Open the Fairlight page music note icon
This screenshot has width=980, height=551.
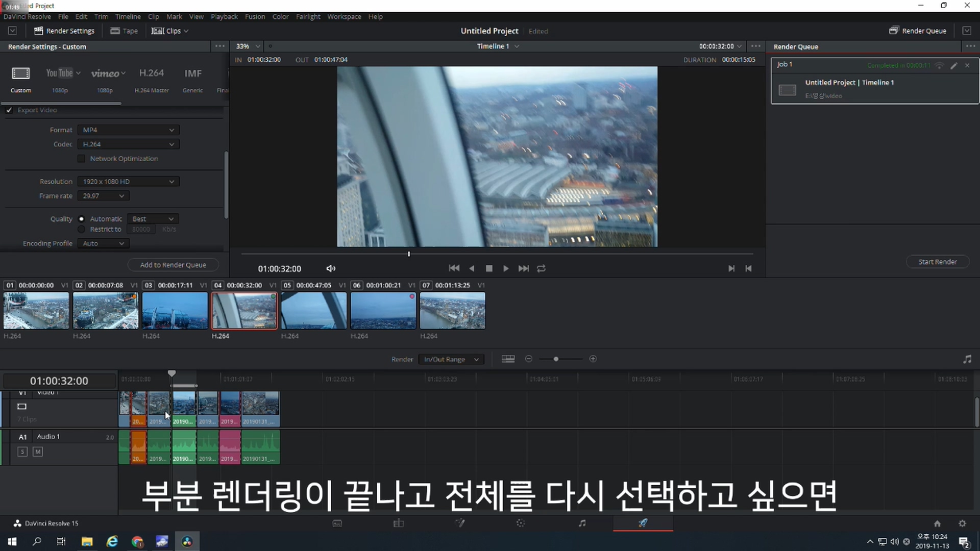point(582,523)
